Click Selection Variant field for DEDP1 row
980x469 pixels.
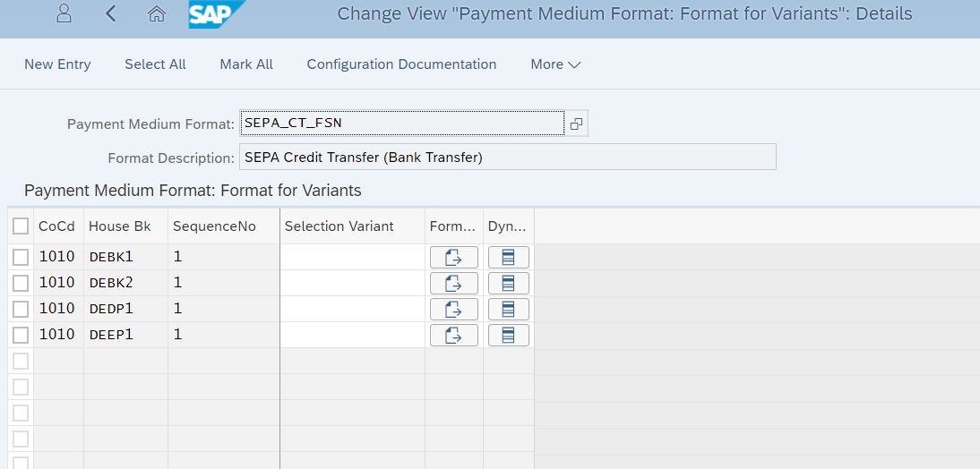point(353,309)
